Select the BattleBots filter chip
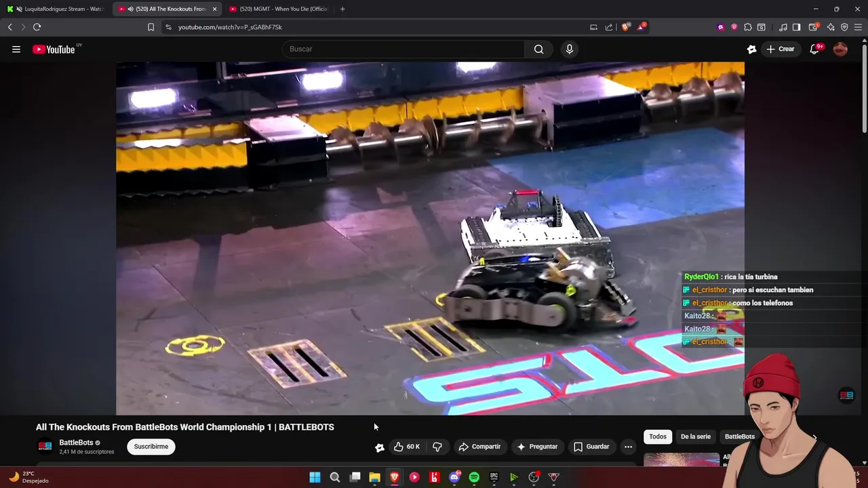This screenshot has height=488, width=868. click(739, 436)
